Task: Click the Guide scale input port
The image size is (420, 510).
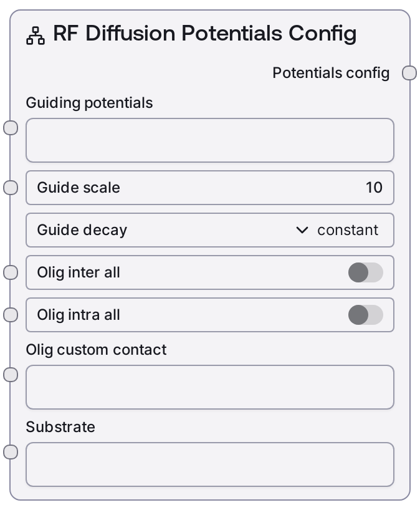Action: coord(11,188)
